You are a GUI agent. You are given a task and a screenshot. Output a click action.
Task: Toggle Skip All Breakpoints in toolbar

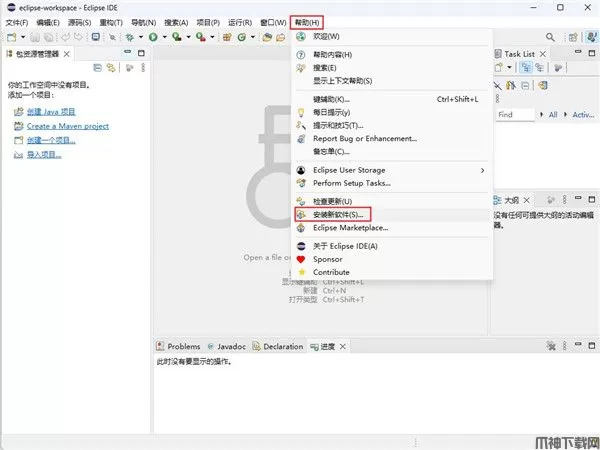tap(112, 37)
